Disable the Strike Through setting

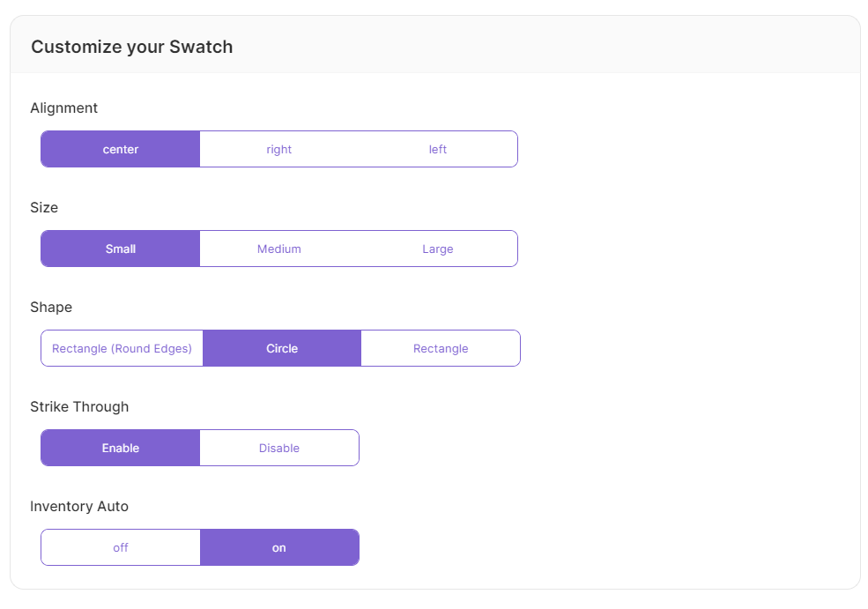click(x=279, y=448)
